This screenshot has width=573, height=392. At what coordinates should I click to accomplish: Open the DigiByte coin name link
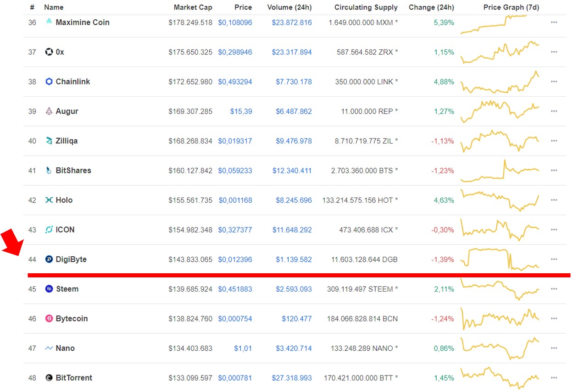pyautogui.click(x=71, y=259)
